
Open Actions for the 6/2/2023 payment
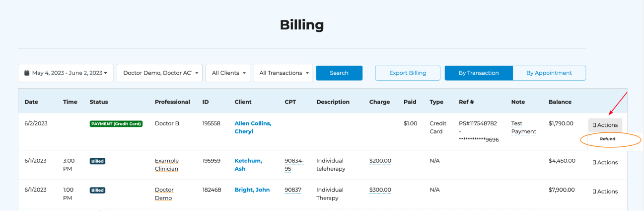tap(605, 125)
